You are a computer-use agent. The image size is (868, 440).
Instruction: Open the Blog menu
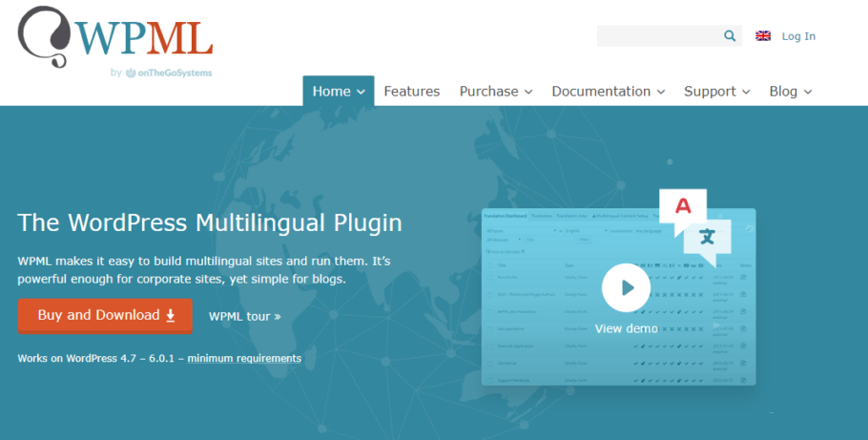pos(791,91)
